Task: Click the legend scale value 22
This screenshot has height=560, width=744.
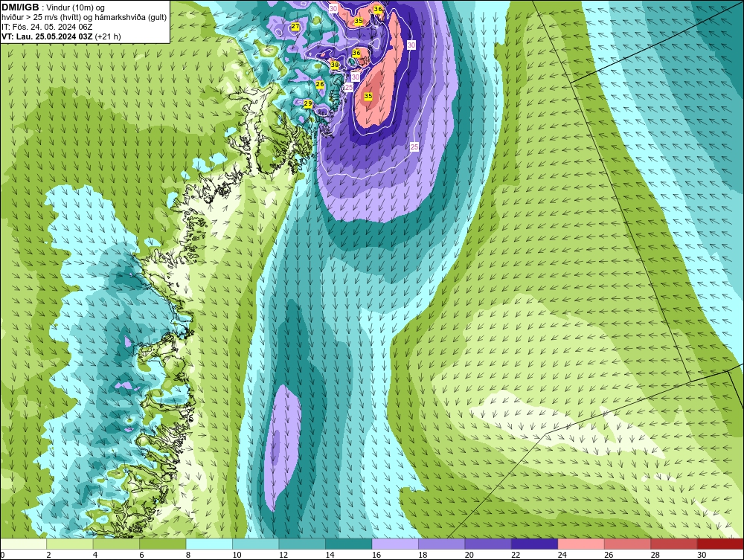Action: coord(516,555)
